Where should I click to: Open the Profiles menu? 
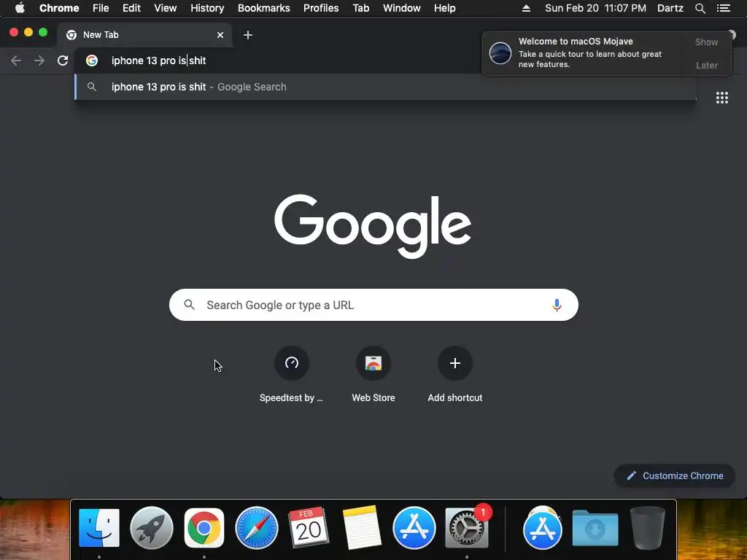point(321,8)
